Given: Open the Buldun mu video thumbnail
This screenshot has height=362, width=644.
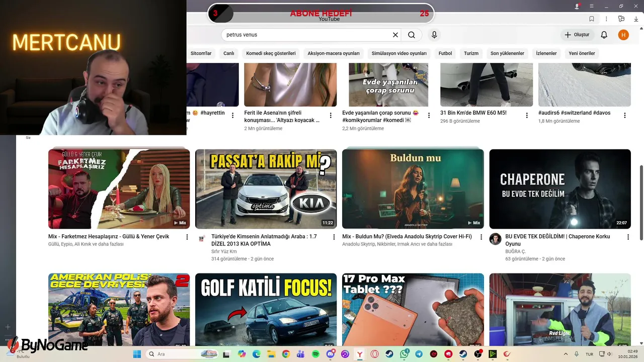Looking at the screenshot, I should 413,189.
